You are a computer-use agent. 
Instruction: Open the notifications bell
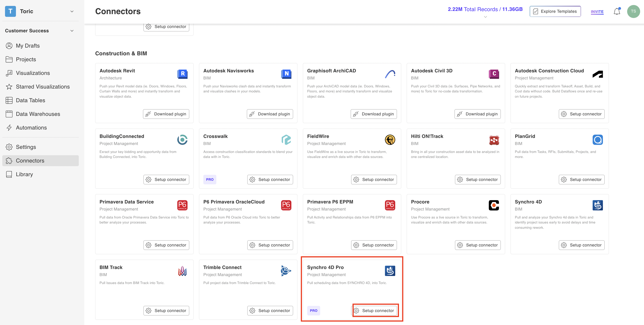coord(617,11)
